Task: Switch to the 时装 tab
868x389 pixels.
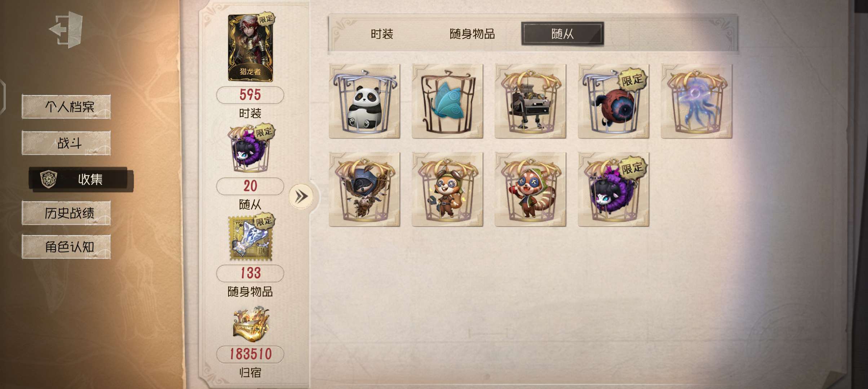Action: click(x=382, y=34)
